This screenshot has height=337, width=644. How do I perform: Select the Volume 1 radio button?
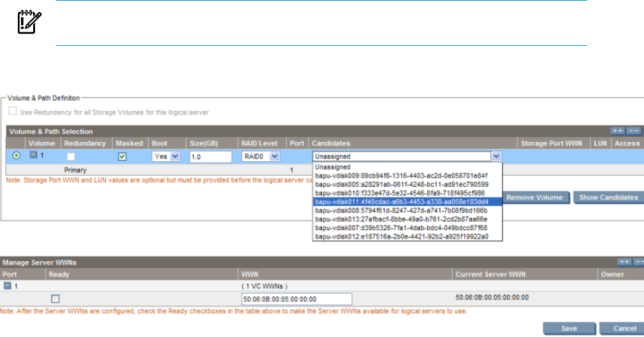[x=16, y=156]
